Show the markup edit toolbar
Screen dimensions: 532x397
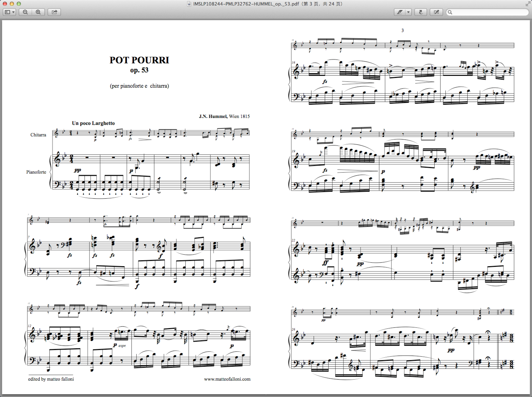436,12
